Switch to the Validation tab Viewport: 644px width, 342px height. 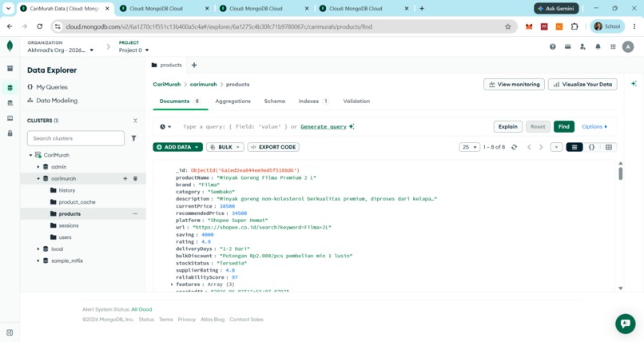click(356, 101)
